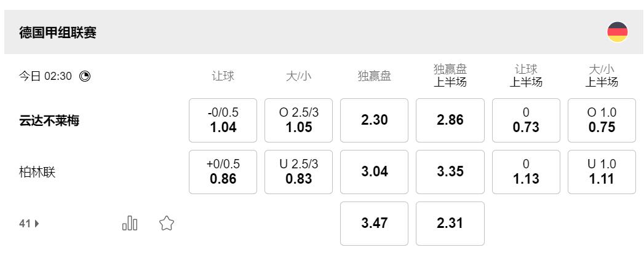Bet 柏林联 to win at 3.04
The image size is (644, 258).
click(374, 172)
